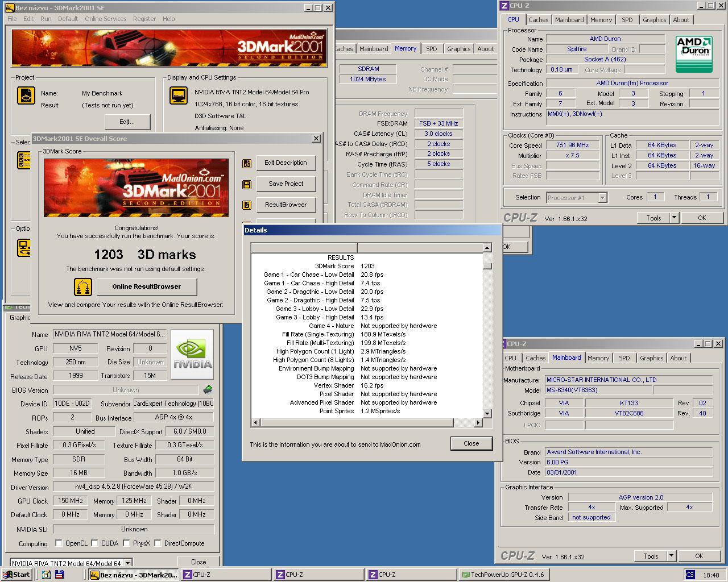The height and width of the screenshot is (582, 728).
Task: Click Details horizontal scroll-right arrow
Action: [x=478, y=422]
